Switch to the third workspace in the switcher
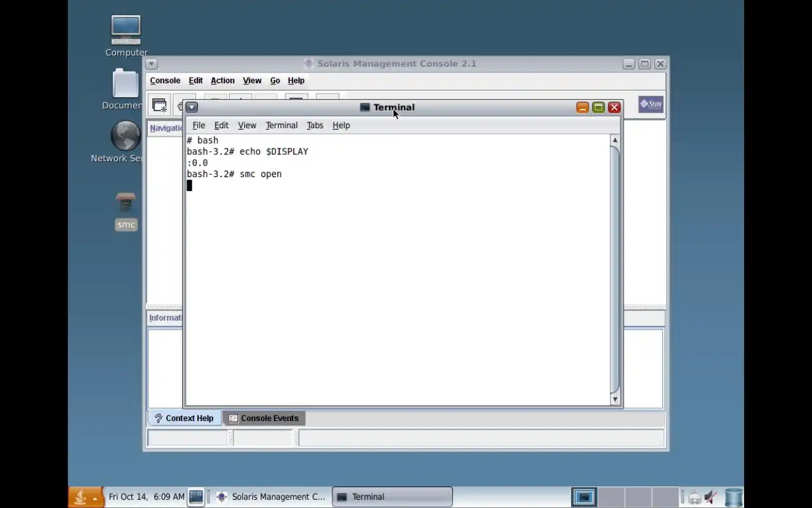Screen dimensions: 812x508 [x=639, y=497]
